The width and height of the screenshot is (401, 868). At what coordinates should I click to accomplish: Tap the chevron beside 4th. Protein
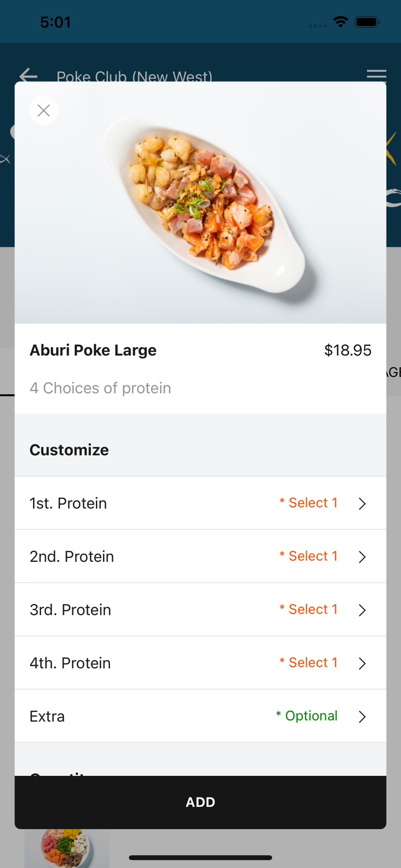coord(362,663)
